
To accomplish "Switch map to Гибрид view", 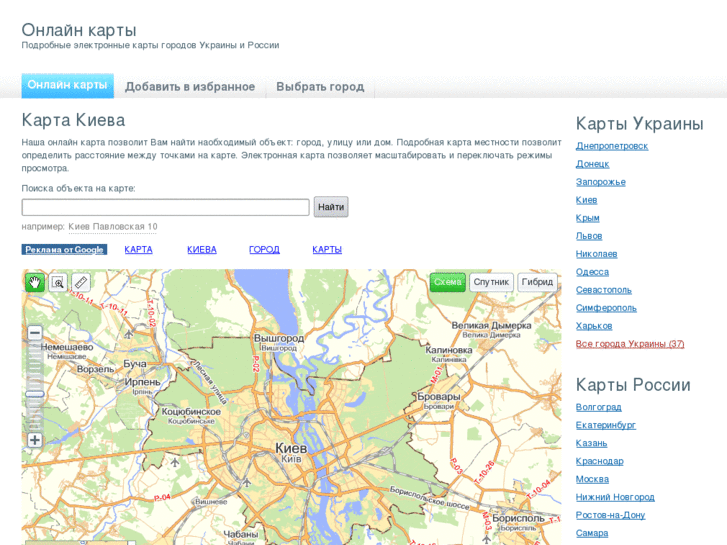I will tap(537, 282).
